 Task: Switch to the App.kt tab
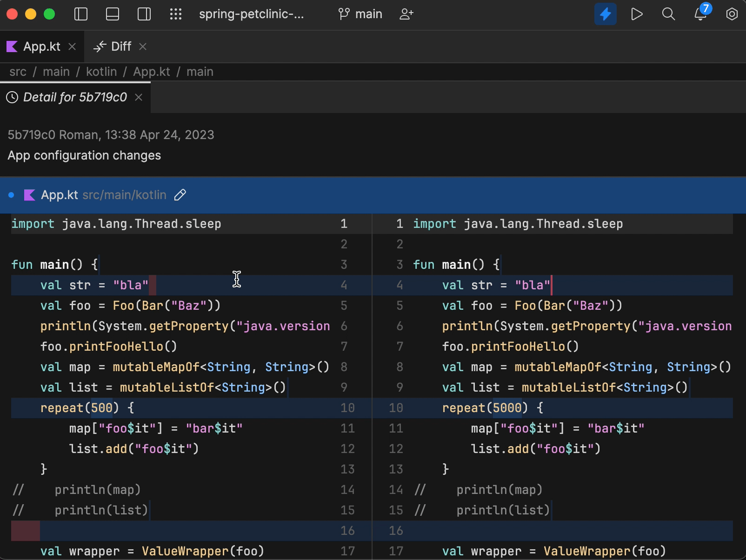click(41, 47)
